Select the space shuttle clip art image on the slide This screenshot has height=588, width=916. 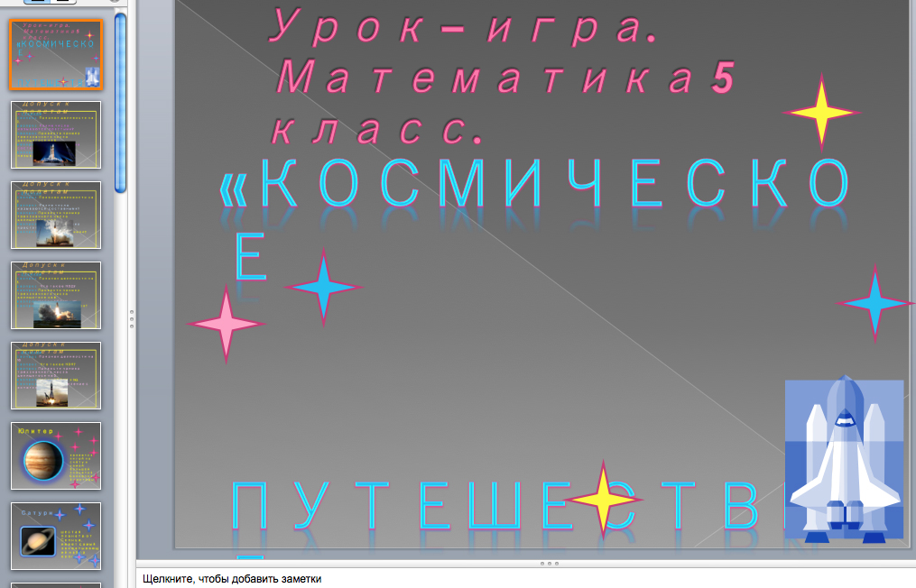coord(844,459)
